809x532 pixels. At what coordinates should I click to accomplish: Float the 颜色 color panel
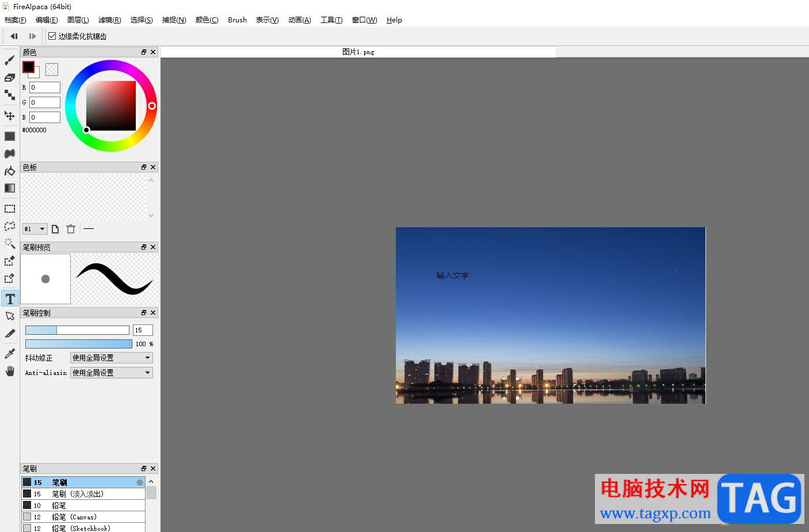click(144, 52)
